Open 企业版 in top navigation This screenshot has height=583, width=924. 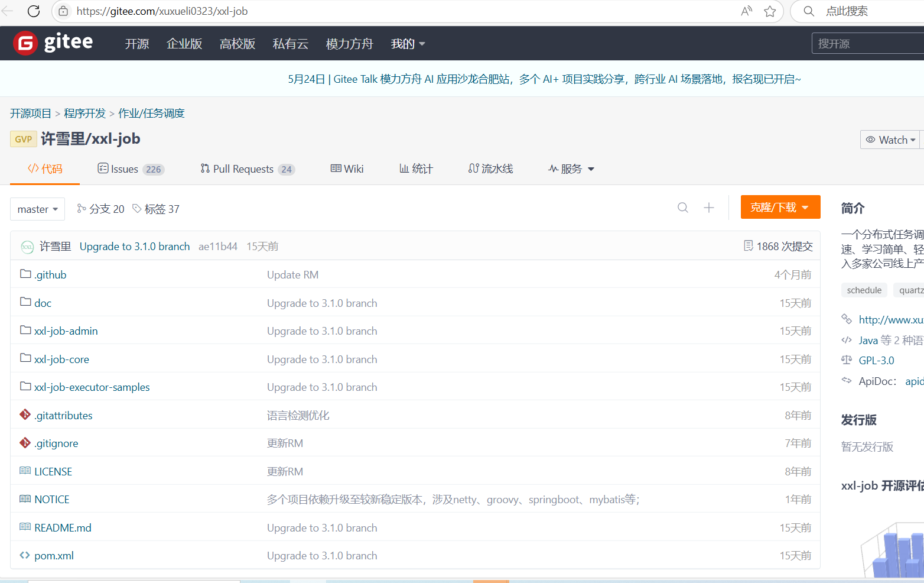pyautogui.click(x=184, y=44)
